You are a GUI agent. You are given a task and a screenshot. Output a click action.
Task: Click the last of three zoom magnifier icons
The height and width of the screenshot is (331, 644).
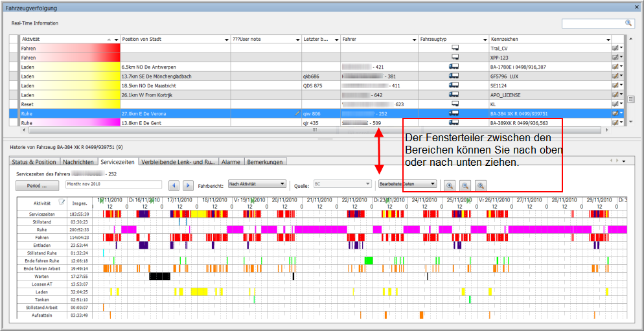click(480, 185)
